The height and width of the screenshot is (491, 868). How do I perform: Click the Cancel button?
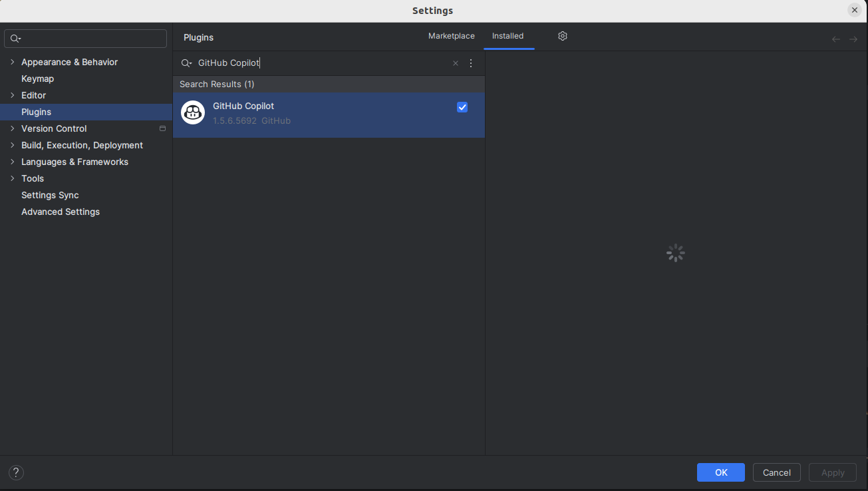[777, 472]
